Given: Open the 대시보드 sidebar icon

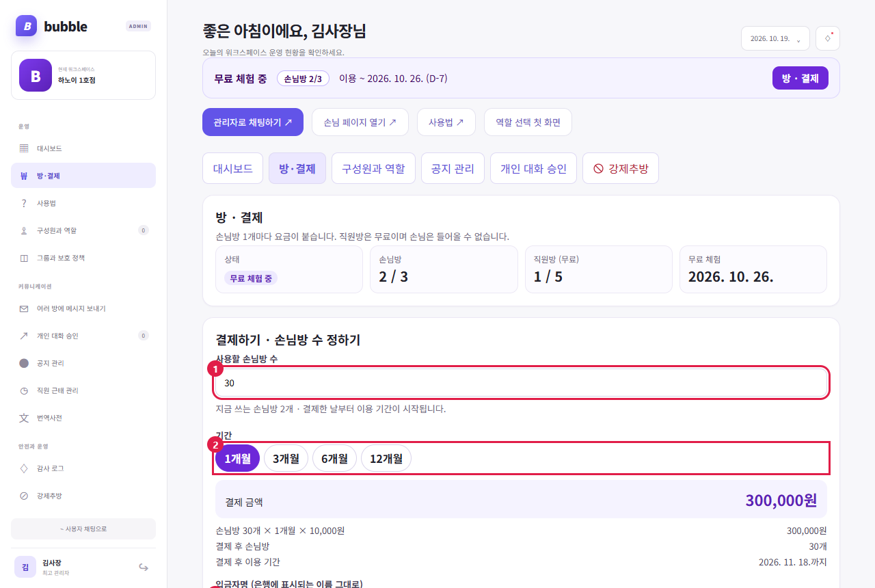Looking at the screenshot, I should (x=24, y=148).
